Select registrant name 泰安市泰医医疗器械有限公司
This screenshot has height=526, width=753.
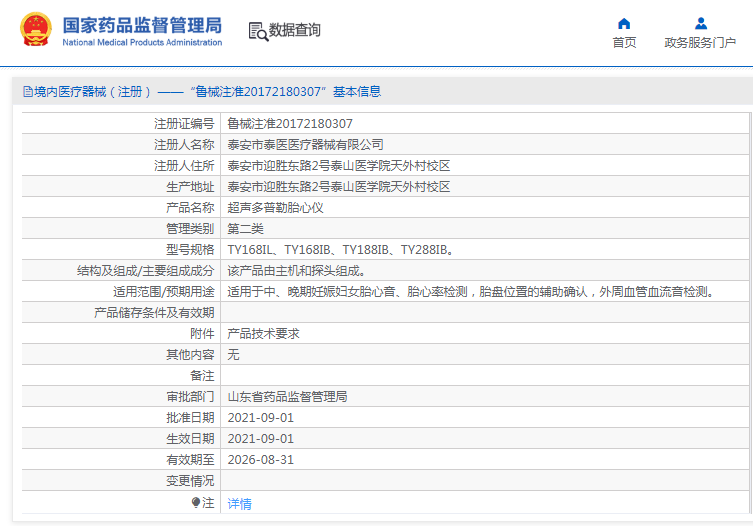click(x=305, y=145)
